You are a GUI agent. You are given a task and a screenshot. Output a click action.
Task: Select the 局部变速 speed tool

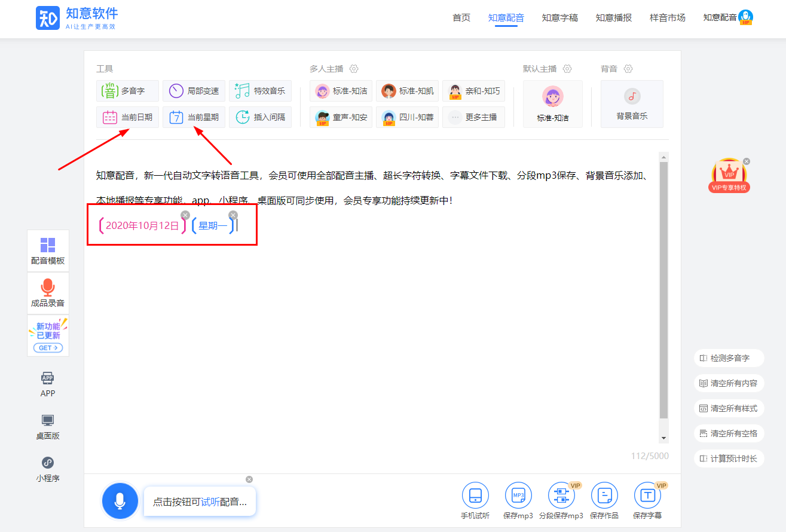click(x=194, y=91)
